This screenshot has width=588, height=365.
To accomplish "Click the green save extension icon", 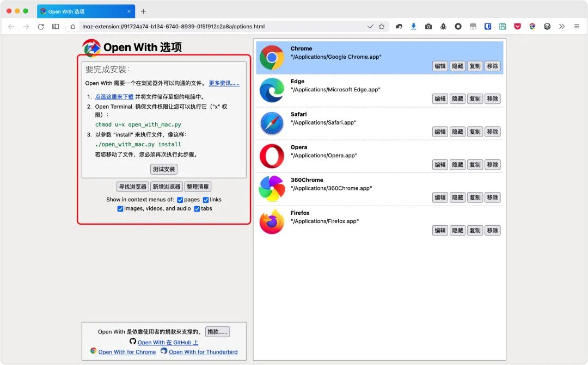I will [x=503, y=27].
